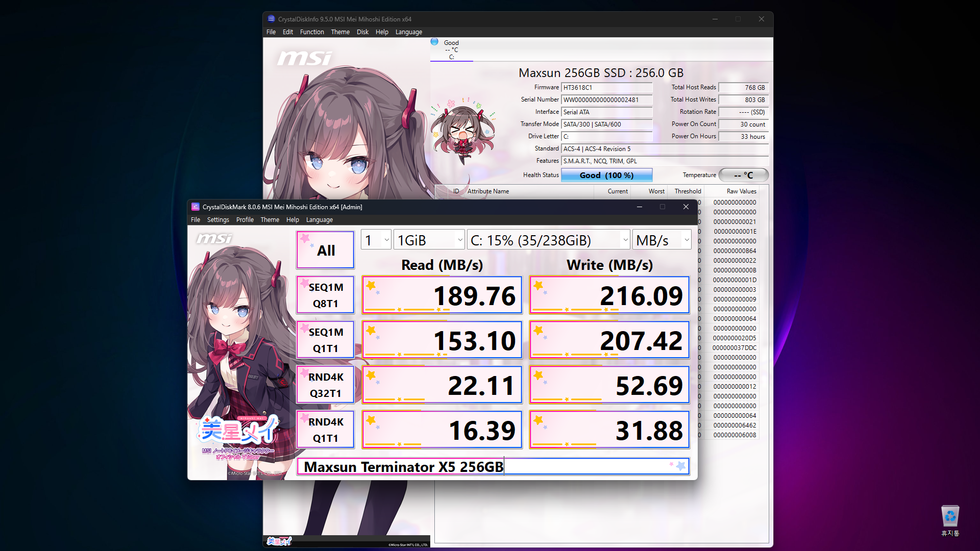Close the CrystalDiskInfo window
This screenshot has height=551, width=980.
(761, 19)
